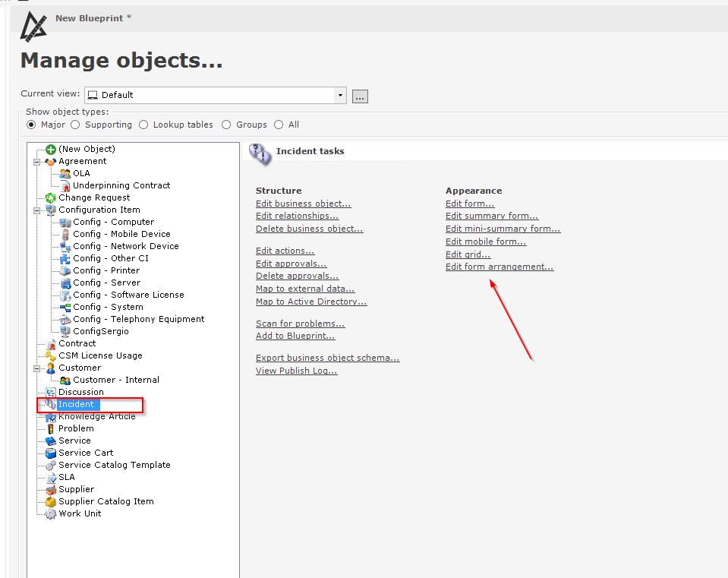This screenshot has height=578, width=728.
Task: Collapse the Configuration Item tree node
Action: 36,210
